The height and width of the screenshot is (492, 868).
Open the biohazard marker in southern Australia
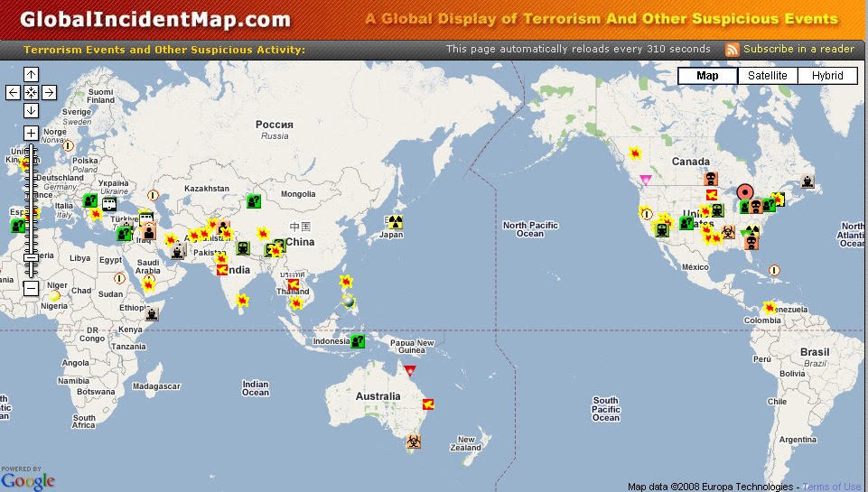point(413,441)
